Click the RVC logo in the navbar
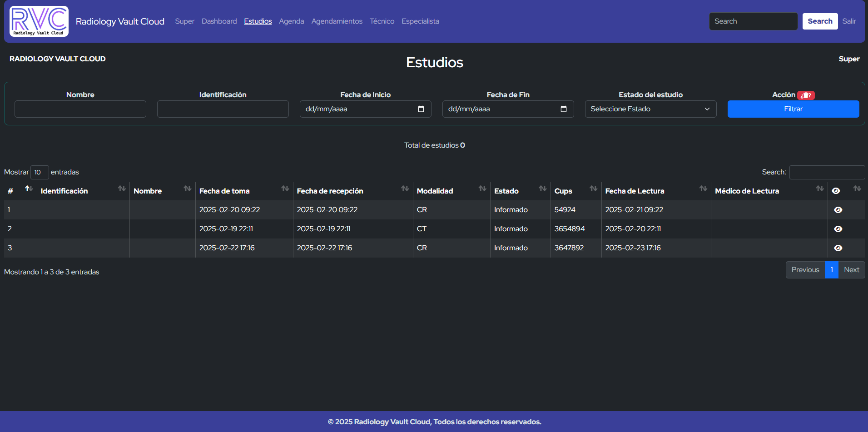This screenshot has height=432, width=868. 39,21
